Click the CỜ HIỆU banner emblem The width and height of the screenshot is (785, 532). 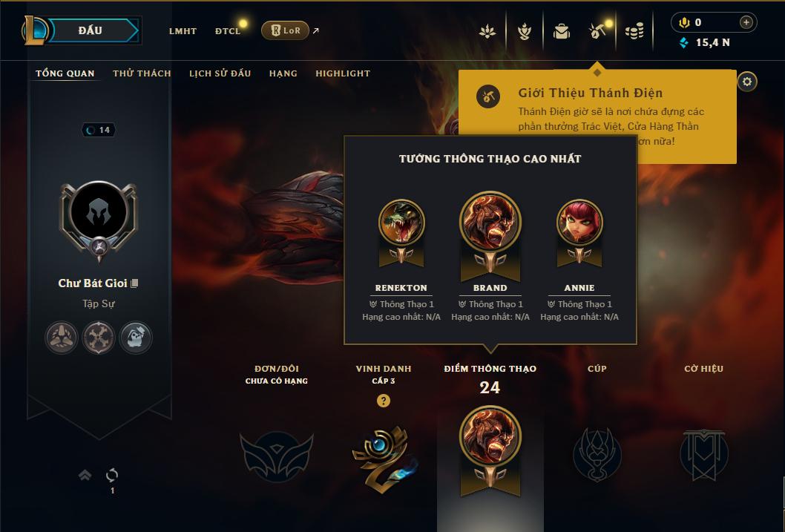click(x=703, y=454)
